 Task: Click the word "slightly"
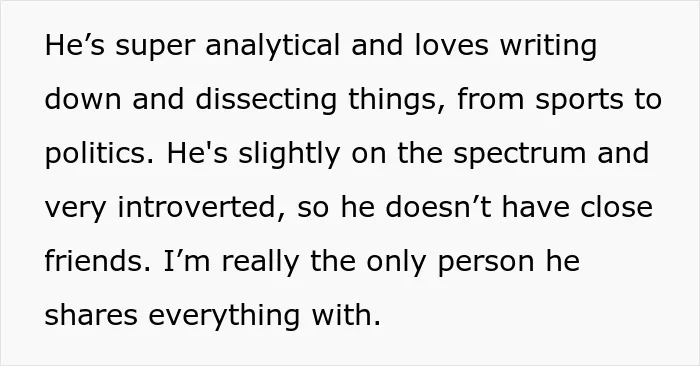289,154
